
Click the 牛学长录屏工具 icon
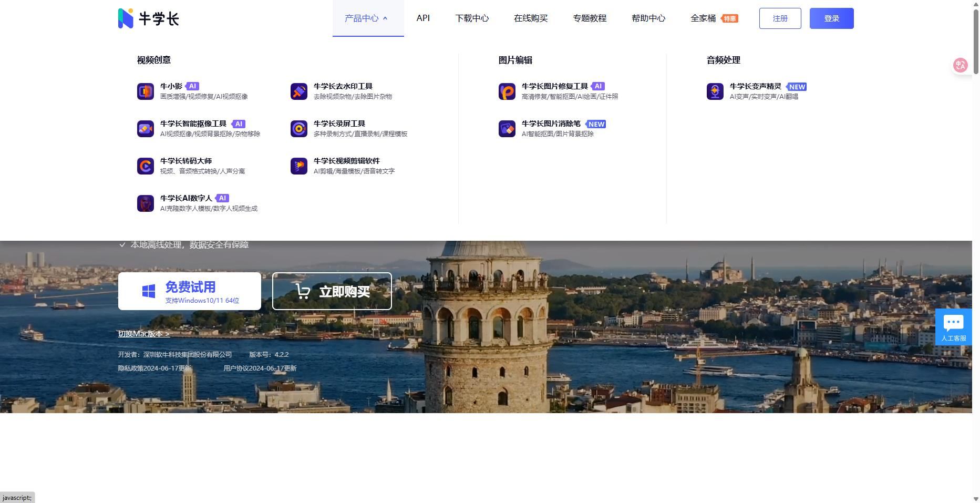298,129
